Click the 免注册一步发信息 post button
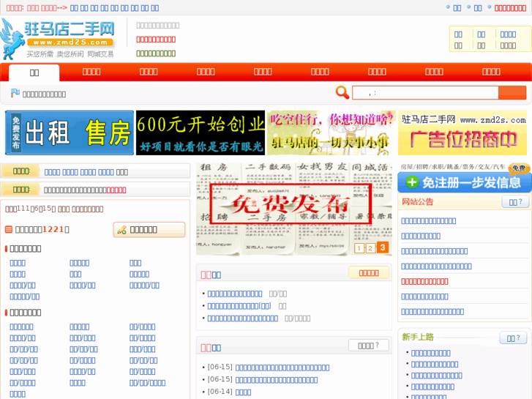Screen dimensions: 532x399 (x=464, y=183)
